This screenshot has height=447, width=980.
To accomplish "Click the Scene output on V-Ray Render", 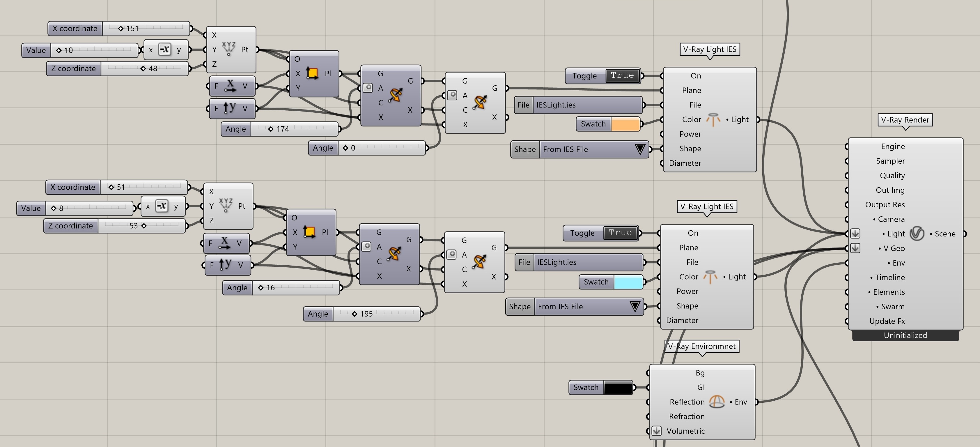I will (x=942, y=233).
